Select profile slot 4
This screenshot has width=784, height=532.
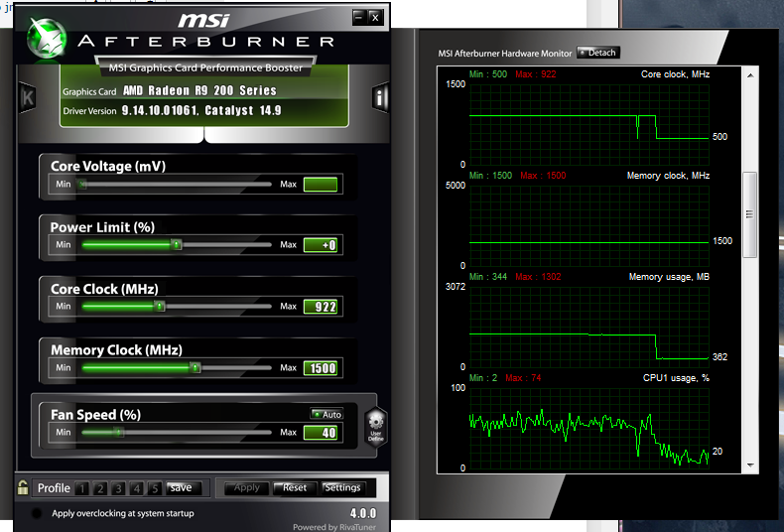(137, 488)
